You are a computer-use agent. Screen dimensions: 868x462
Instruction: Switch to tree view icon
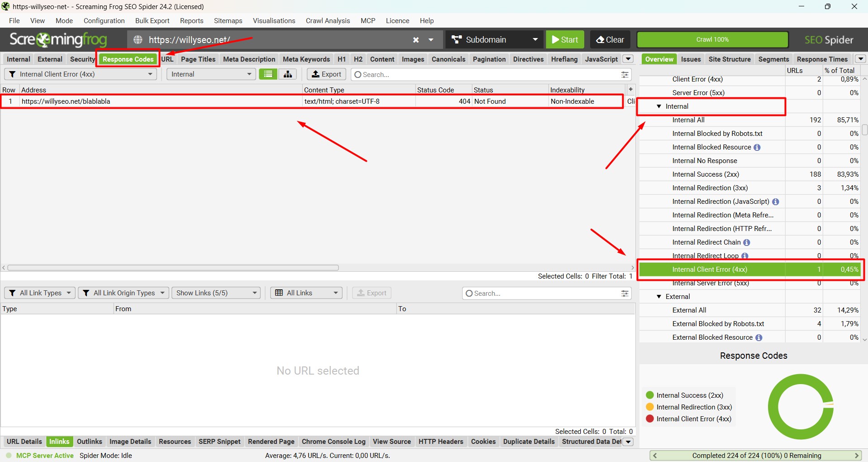(x=288, y=74)
